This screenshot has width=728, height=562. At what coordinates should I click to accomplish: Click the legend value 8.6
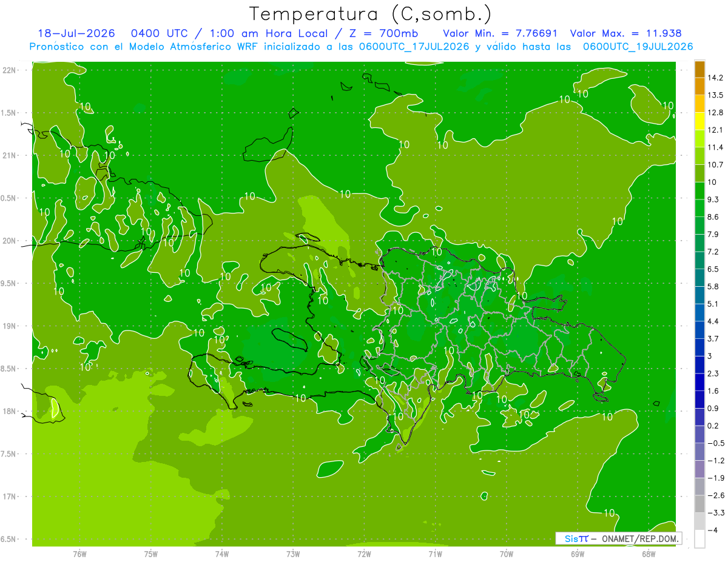[x=713, y=217]
